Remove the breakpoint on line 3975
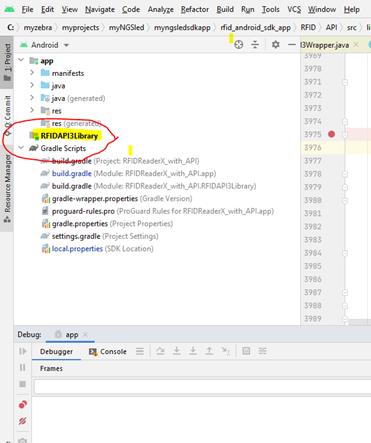This screenshot has height=443, width=371. point(331,134)
